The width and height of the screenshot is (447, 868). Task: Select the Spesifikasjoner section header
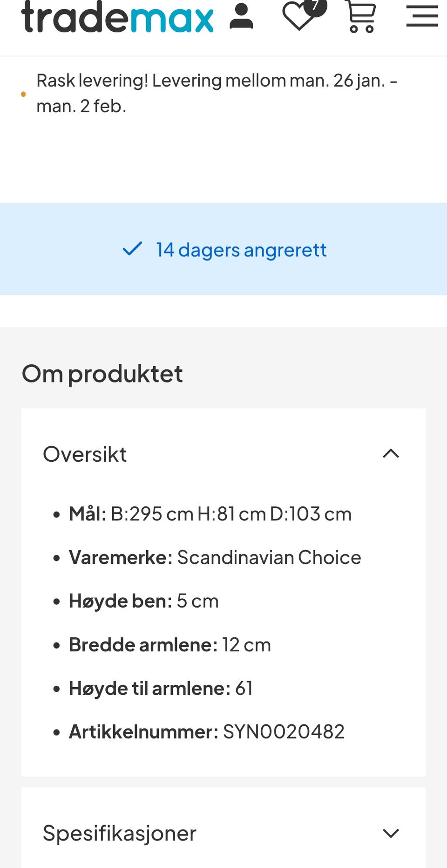tap(119, 833)
